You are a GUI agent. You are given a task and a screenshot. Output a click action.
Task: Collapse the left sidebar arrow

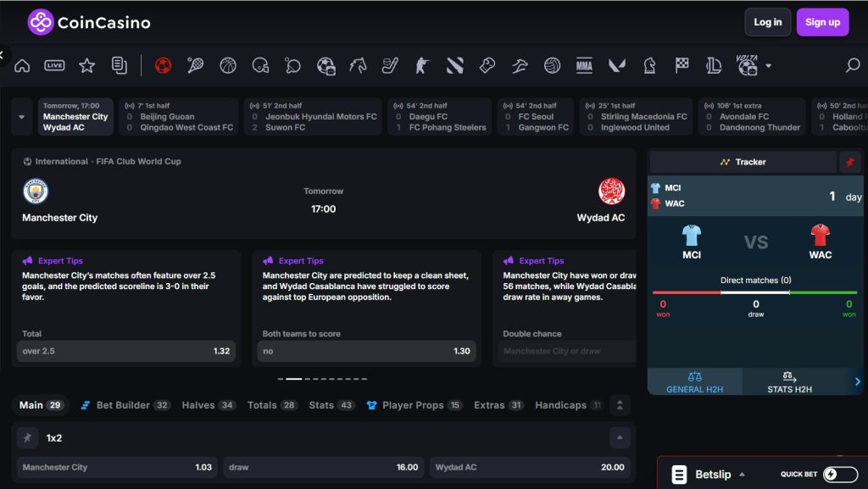[3, 55]
